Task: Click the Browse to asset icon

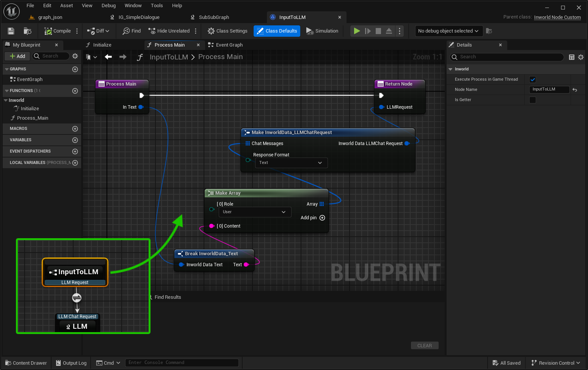Action: [27, 31]
